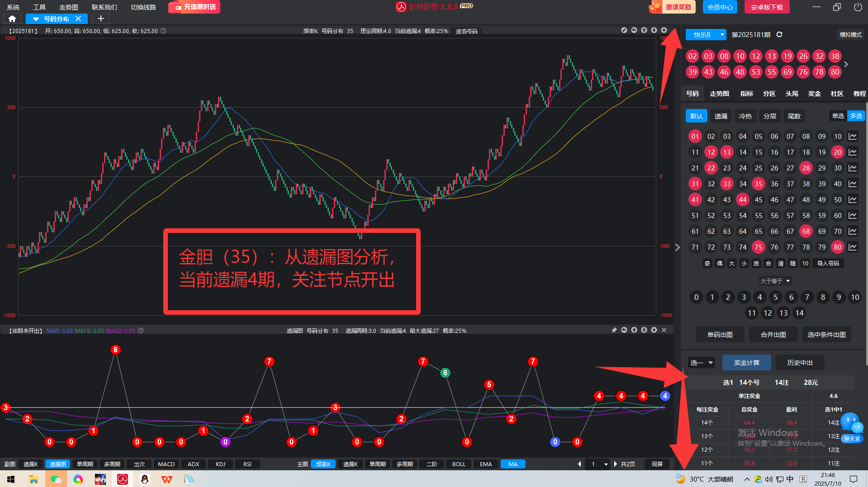Switch selection mode to 单选

tap(838, 116)
